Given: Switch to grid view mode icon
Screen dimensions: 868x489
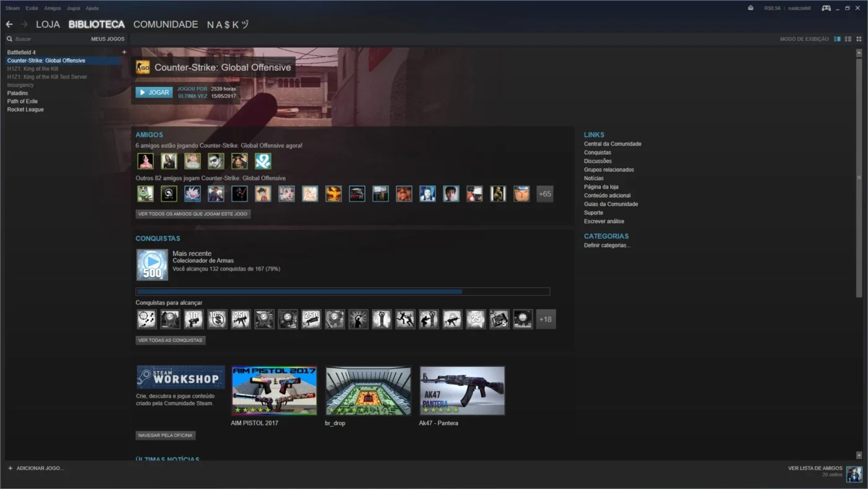Looking at the screenshot, I should [x=859, y=39].
